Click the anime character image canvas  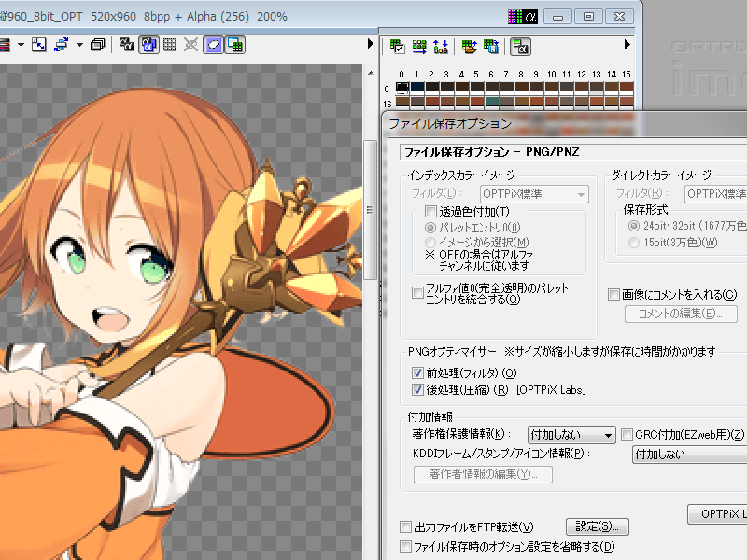pos(181,312)
